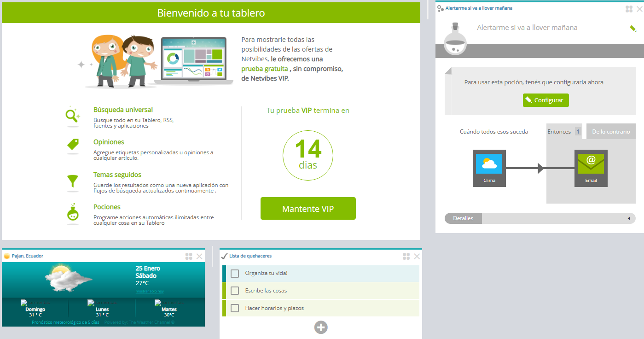Close the Alertarme si va a llover widget
This screenshot has height=339, width=644.
pyautogui.click(x=639, y=9)
